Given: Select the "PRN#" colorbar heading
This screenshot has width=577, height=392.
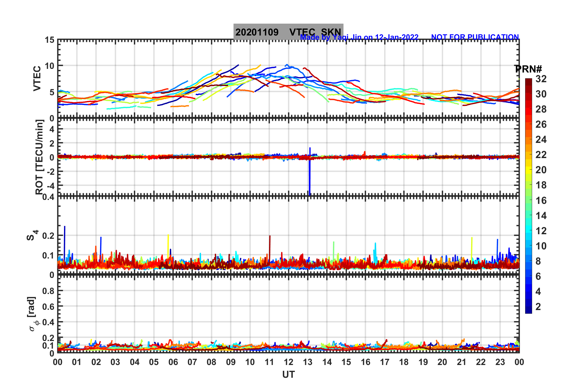Looking at the screenshot, I should 528,69.
